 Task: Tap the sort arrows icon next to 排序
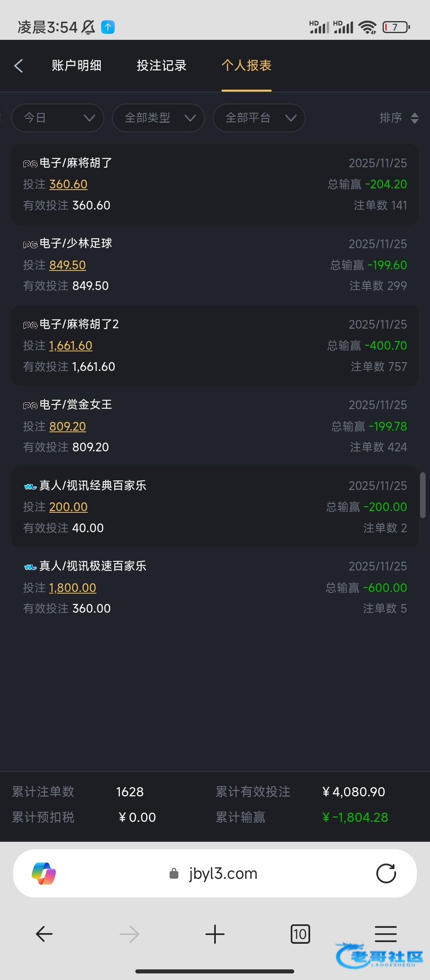414,118
